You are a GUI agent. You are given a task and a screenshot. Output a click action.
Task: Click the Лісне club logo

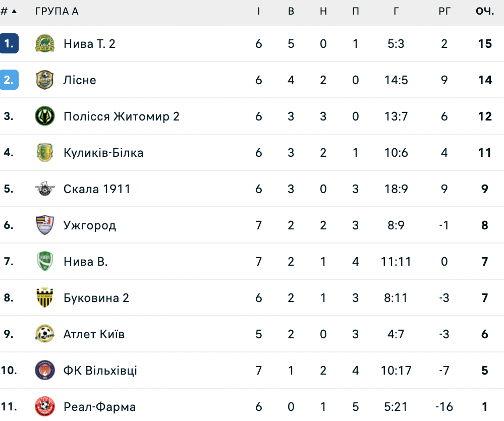coord(45,80)
